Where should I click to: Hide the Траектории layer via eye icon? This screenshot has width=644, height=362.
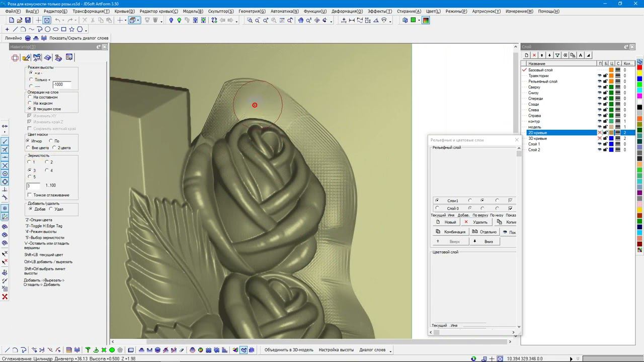pyautogui.click(x=600, y=76)
